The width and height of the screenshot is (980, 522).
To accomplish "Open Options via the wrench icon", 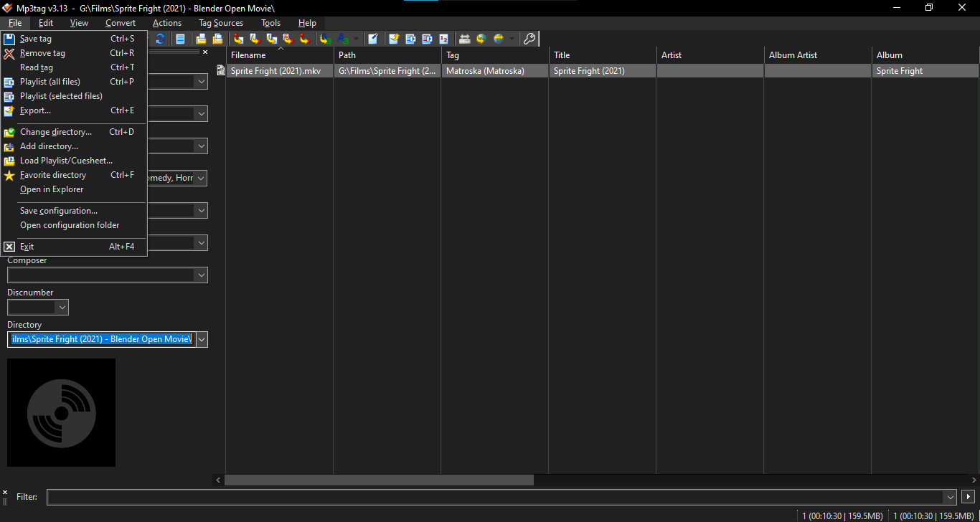I will (x=529, y=39).
